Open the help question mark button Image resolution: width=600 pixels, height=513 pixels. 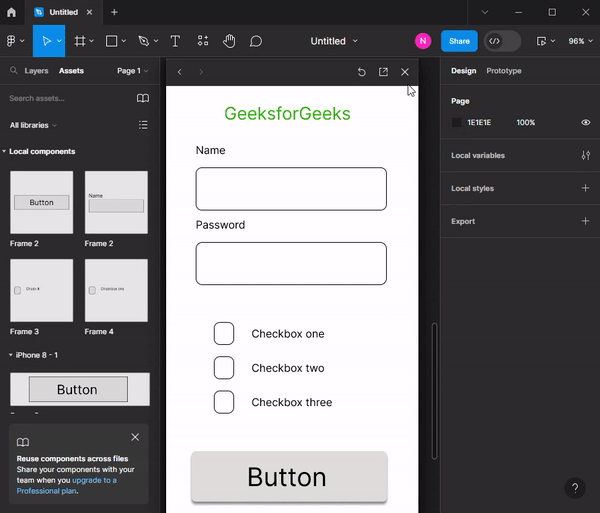point(575,488)
